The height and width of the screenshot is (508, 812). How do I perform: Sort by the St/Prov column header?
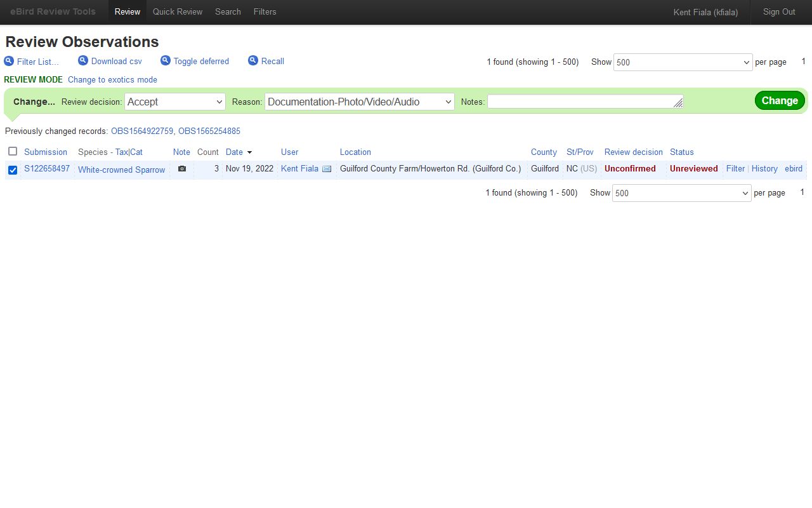[x=580, y=152]
